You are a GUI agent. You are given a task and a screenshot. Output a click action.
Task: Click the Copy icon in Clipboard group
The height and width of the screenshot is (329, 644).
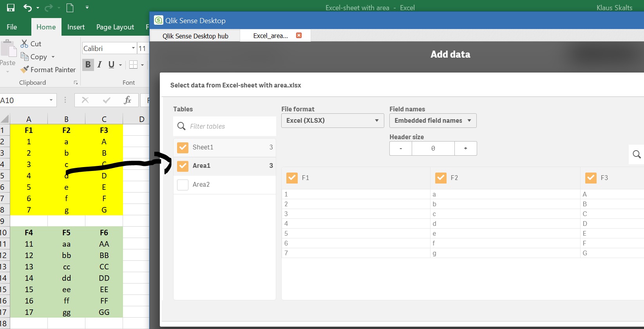point(24,57)
